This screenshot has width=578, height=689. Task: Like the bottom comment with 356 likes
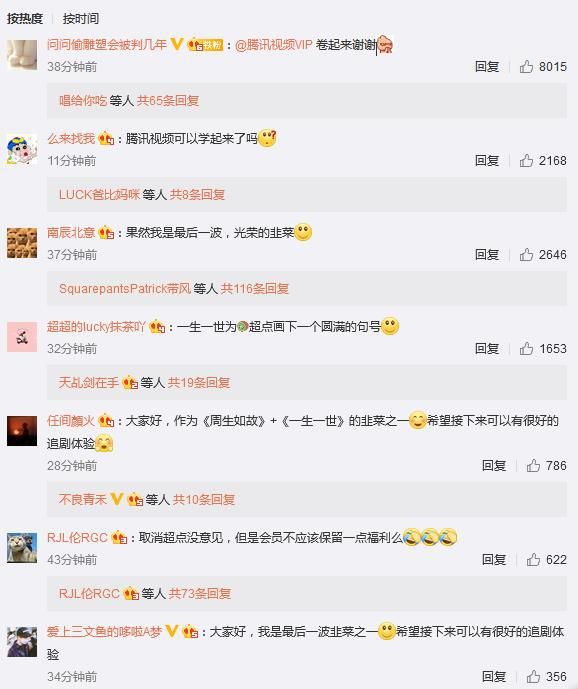[533, 677]
